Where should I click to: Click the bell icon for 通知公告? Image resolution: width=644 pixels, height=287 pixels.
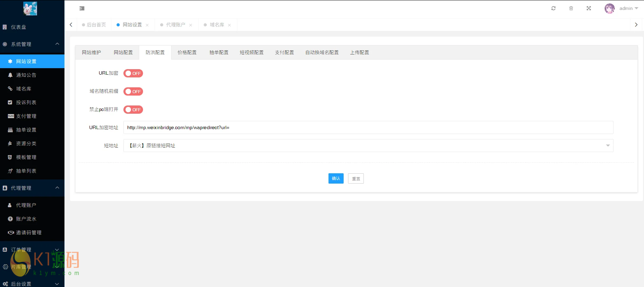tap(10, 75)
